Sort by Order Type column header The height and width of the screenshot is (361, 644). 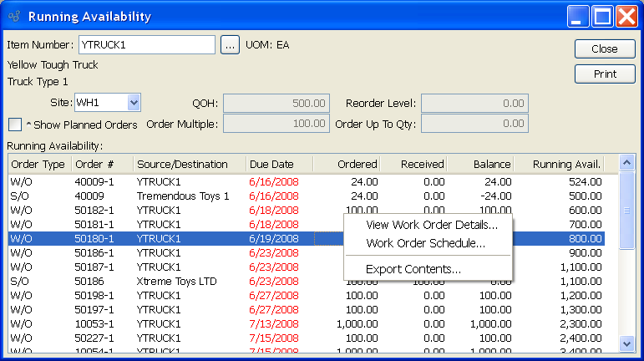click(x=38, y=164)
